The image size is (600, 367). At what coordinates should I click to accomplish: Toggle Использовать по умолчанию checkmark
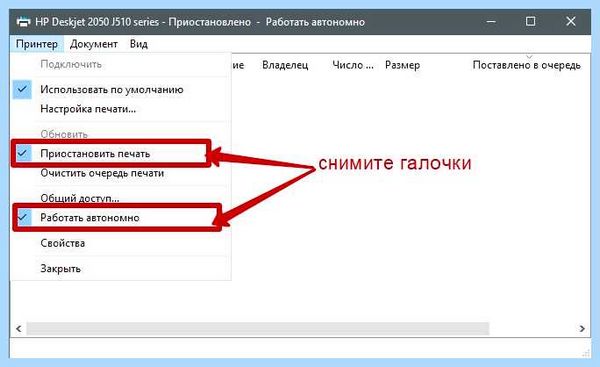[x=122, y=90]
